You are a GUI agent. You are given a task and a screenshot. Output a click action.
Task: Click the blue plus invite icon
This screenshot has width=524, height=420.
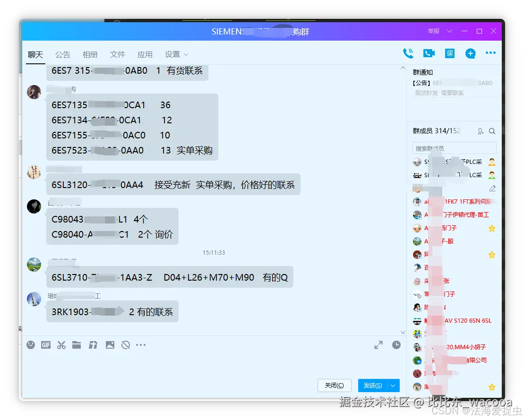[x=470, y=53]
